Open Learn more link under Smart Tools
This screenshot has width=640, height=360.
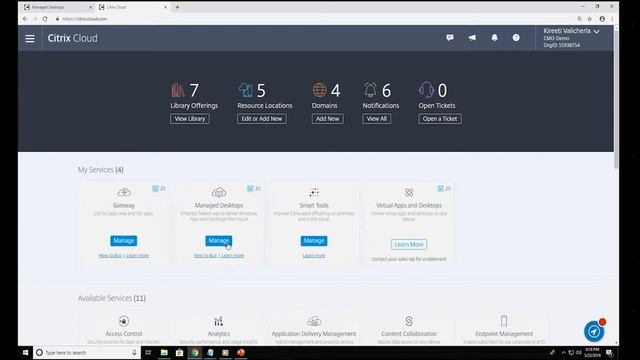(x=314, y=256)
